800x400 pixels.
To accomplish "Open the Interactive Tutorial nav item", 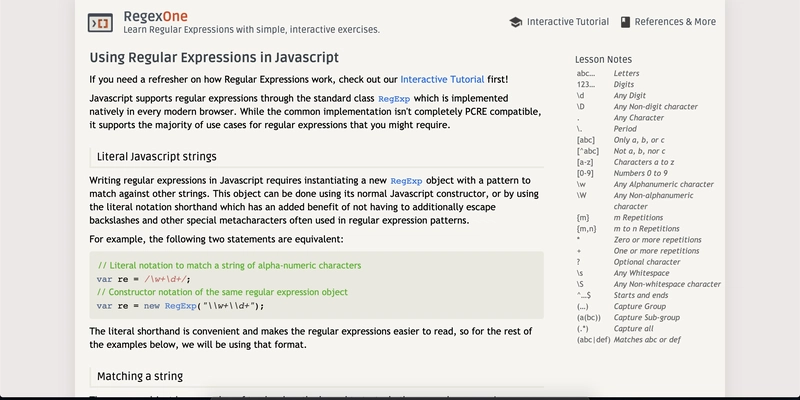I will [x=559, y=22].
